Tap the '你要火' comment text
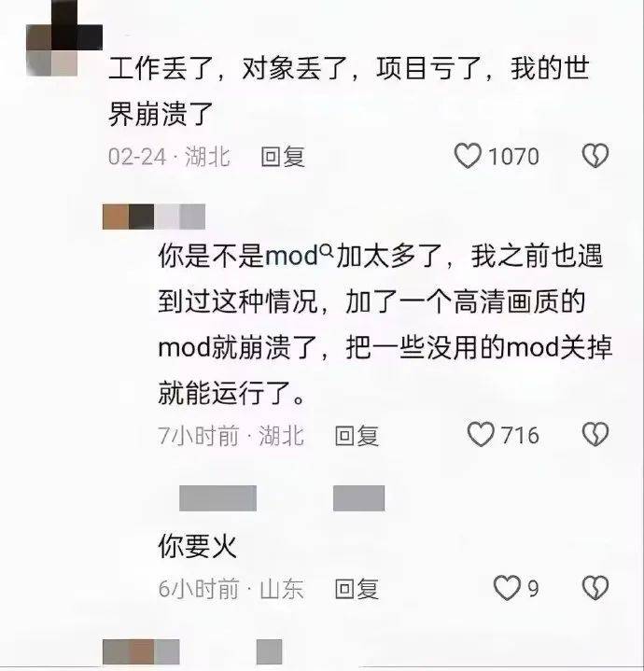Image resolution: width=644 pixels, height=671 pixels. pyautogui.click(x=197, y=546)
